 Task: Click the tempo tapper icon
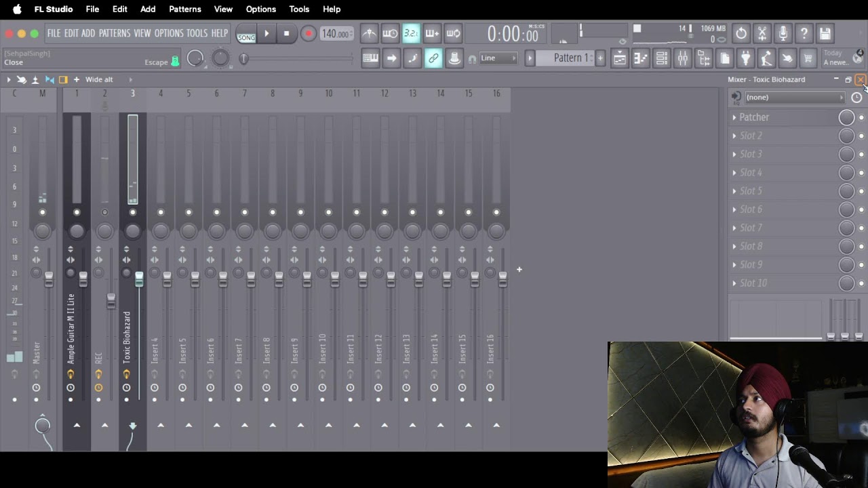[x=766, y=58]
